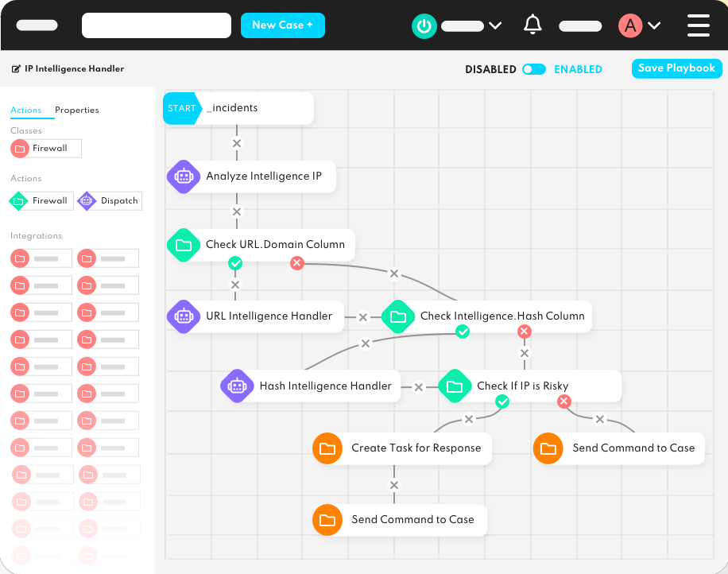Select the Hash Intelligence Handler robot icon
Screen dimensions: 728x574
coord(237,386)
